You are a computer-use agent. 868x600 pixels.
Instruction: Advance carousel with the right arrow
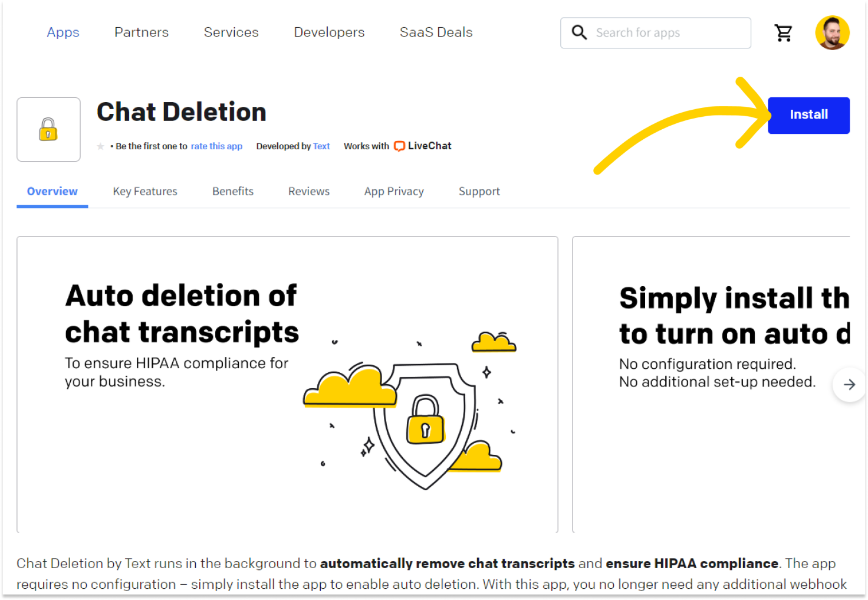pos(849,385)
